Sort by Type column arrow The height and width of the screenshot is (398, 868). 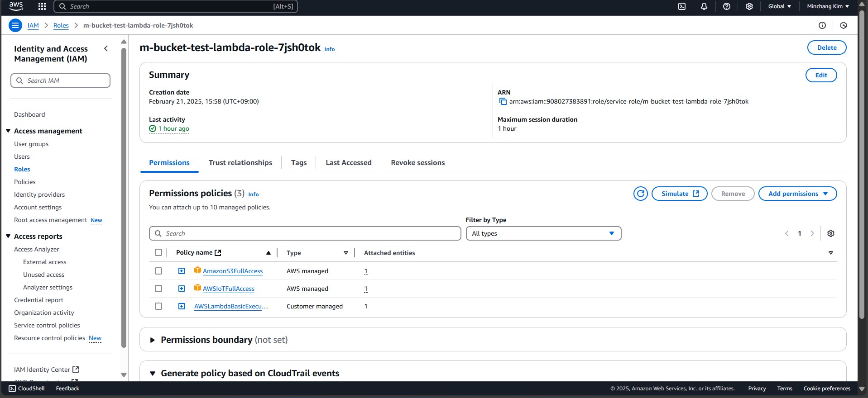click(x=346, y=253)
